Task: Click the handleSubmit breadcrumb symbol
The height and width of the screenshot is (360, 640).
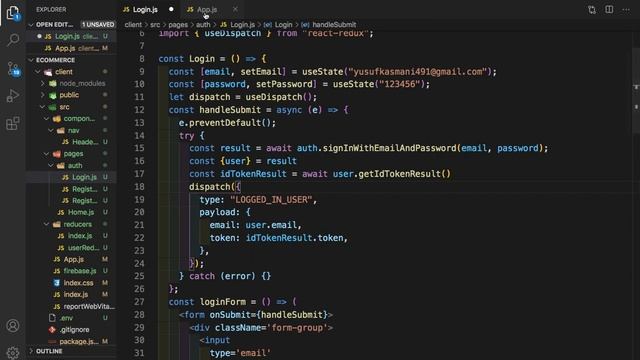Action: tap(329, 25)
